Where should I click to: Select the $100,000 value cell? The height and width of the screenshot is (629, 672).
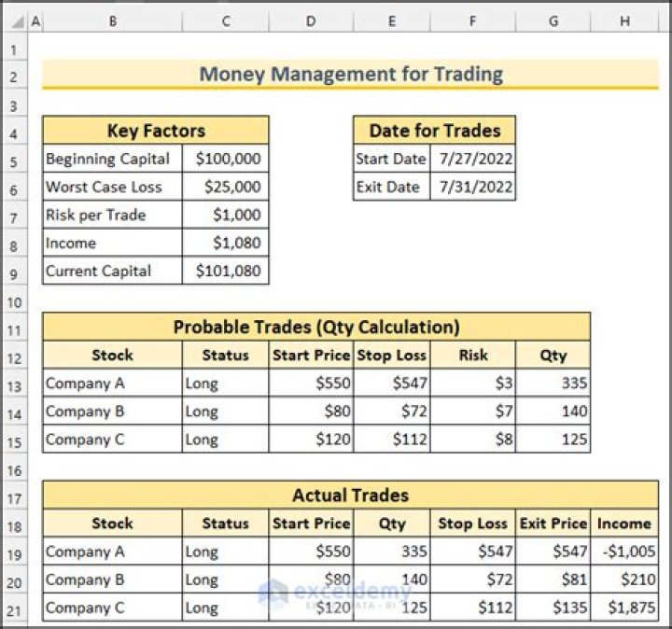click(226, 159)
